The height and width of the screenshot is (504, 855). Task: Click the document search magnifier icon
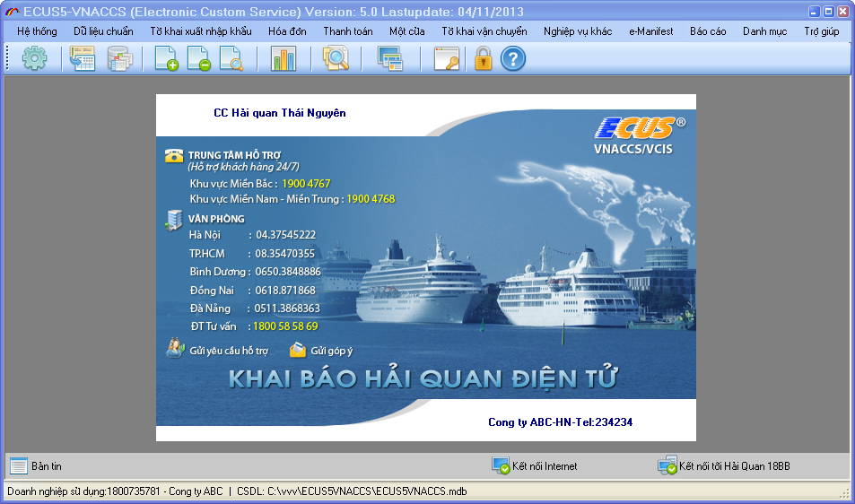[231, 60]
